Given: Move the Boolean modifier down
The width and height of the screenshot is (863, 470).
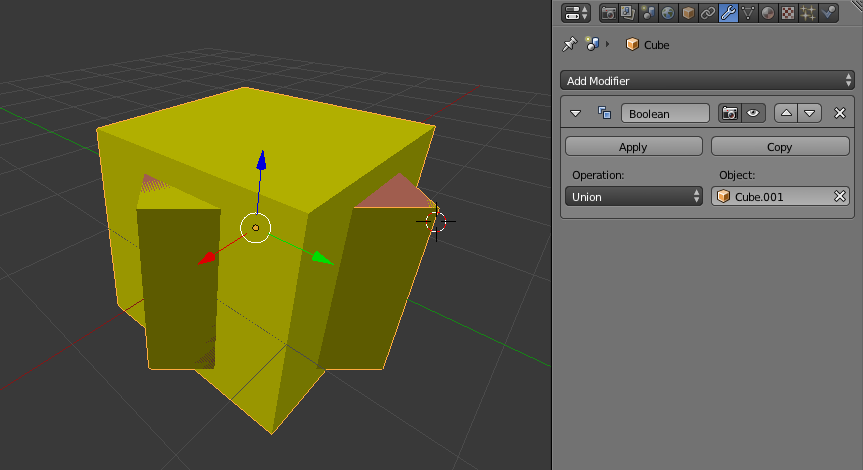Looking at the screenshot, I should click(x=810, y=113).
